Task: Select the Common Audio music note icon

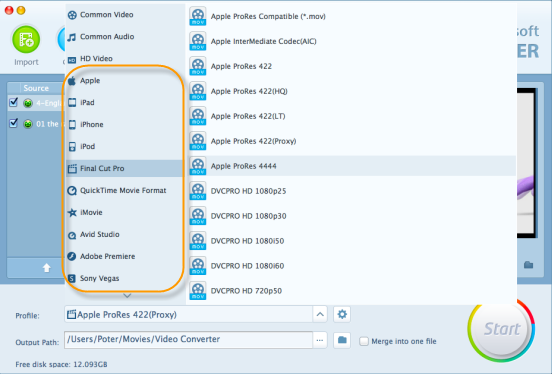Action: click(72, 37)
